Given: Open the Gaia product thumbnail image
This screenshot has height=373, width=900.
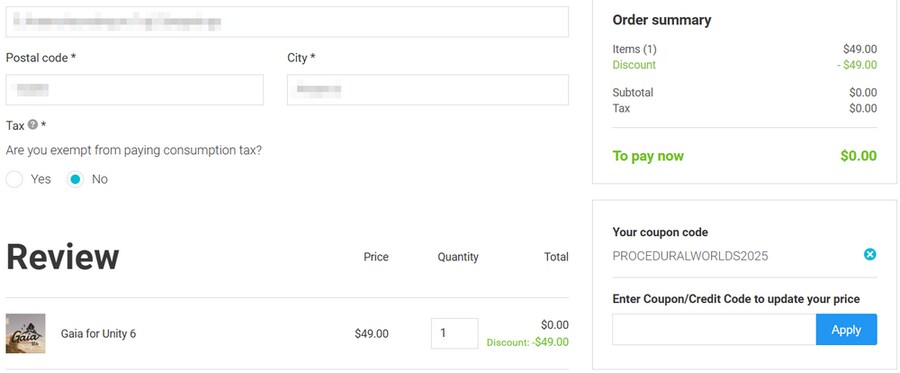Looking at the screenshot, I should pos(26,333).
